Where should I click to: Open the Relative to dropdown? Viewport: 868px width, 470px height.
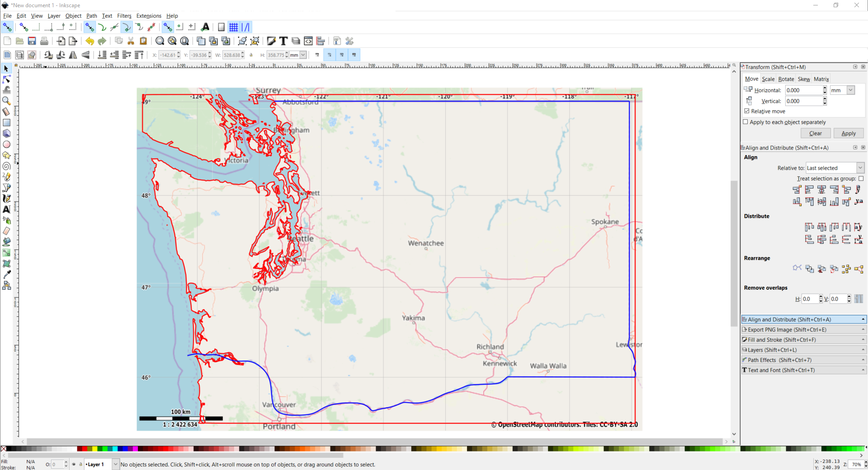(835, 168)
